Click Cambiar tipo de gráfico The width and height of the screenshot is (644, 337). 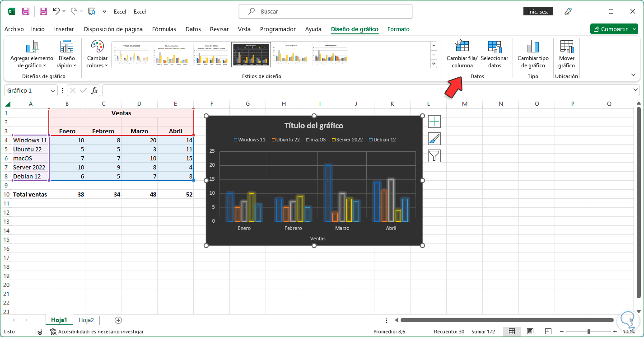click(533, 54)
